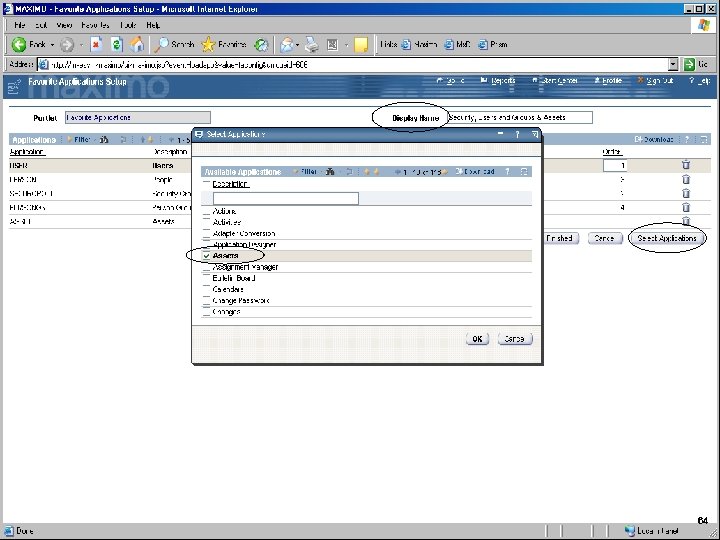Delete the ASSET row with trash icon

686,221
